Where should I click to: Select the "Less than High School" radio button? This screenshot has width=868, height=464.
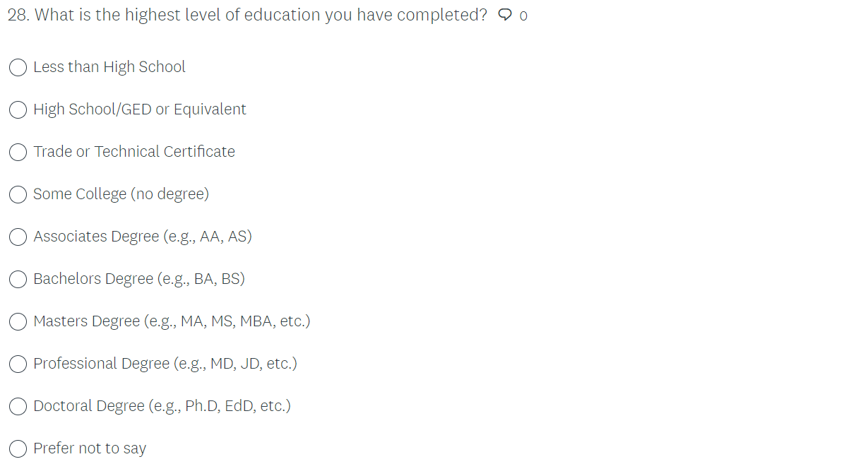18,67
